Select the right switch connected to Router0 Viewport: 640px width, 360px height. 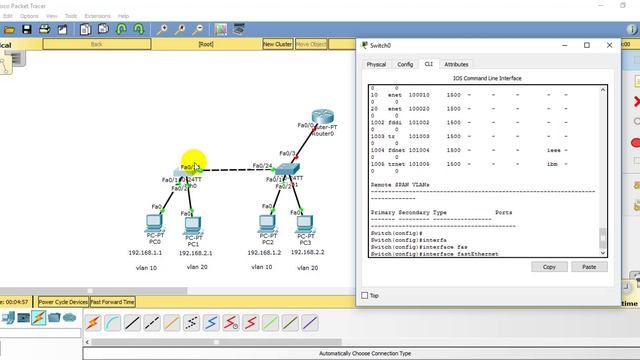[288, 169]
